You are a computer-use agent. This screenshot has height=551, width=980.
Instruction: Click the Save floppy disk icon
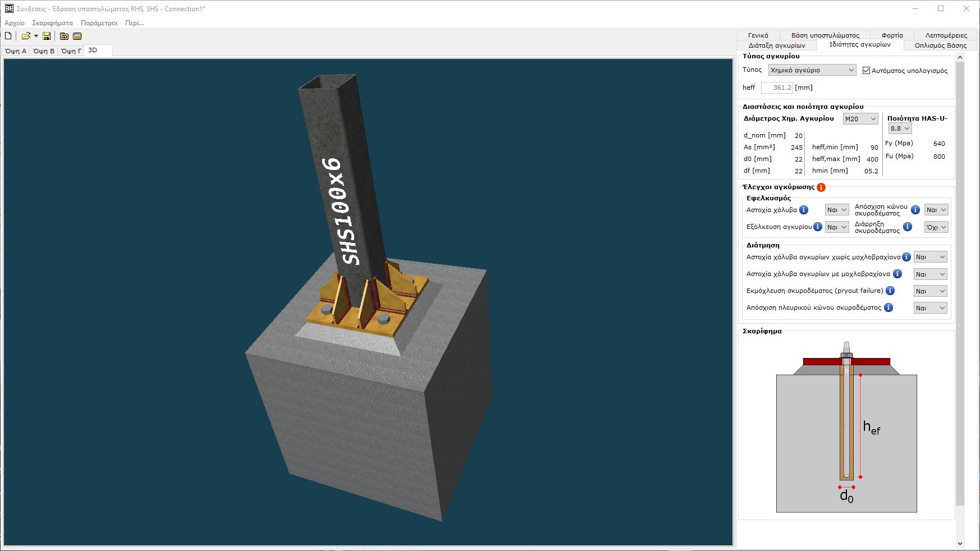47,36
